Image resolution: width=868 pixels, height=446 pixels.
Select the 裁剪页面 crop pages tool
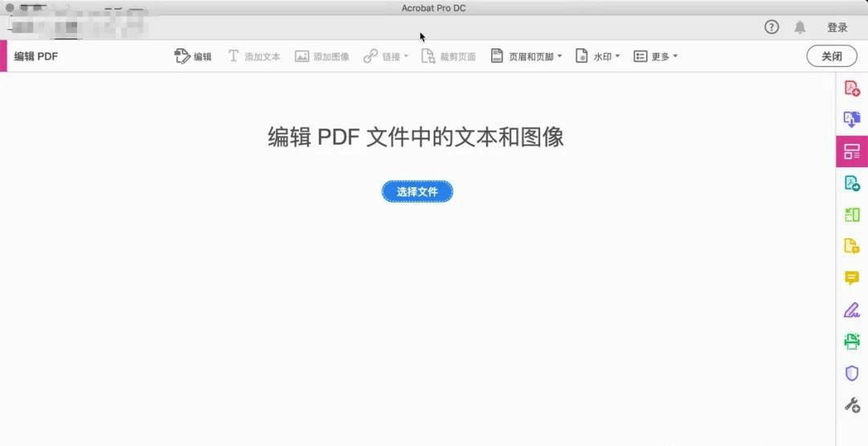click(448, 56)
